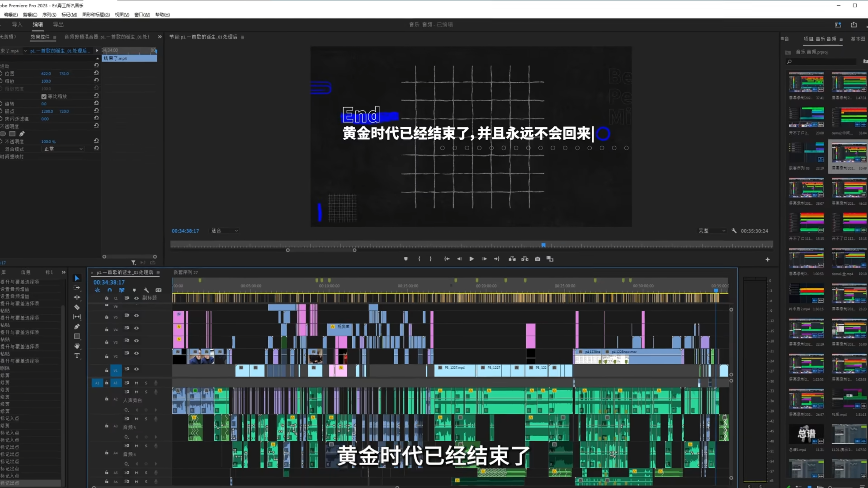Switch to the 导出 workspace tab
868x488 pixels.
point(58,24)
